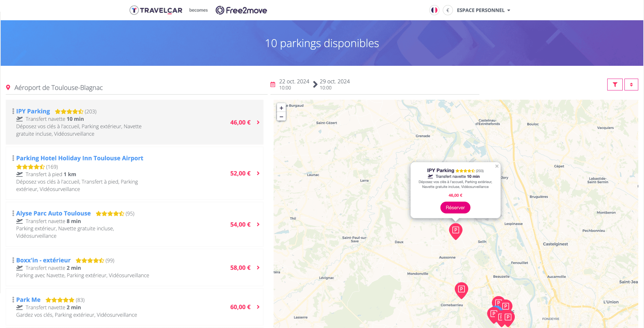Click the 54,00 € price
The height and width of the screenshot is (328, 644).
coord(240,224)
